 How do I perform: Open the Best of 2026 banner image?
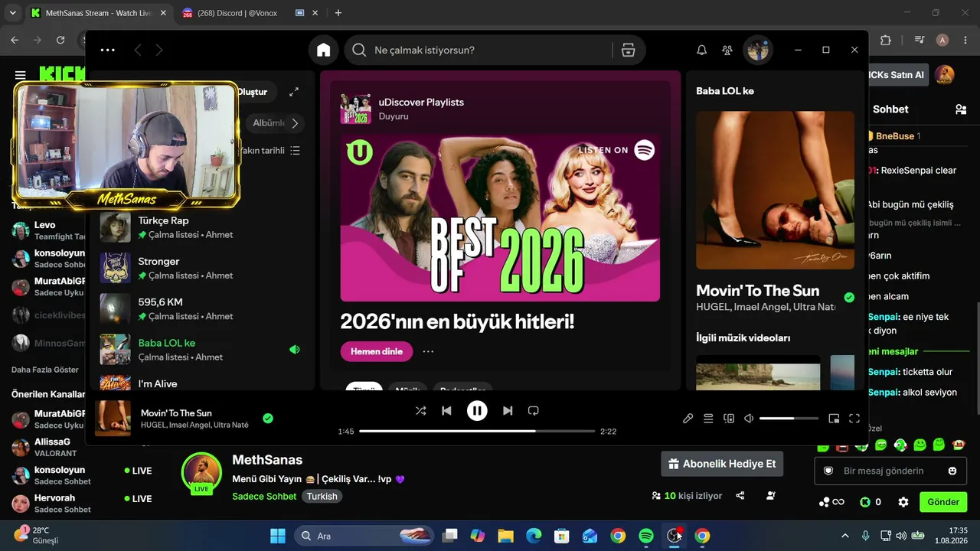pyautogui.click(x=500, y=218)
